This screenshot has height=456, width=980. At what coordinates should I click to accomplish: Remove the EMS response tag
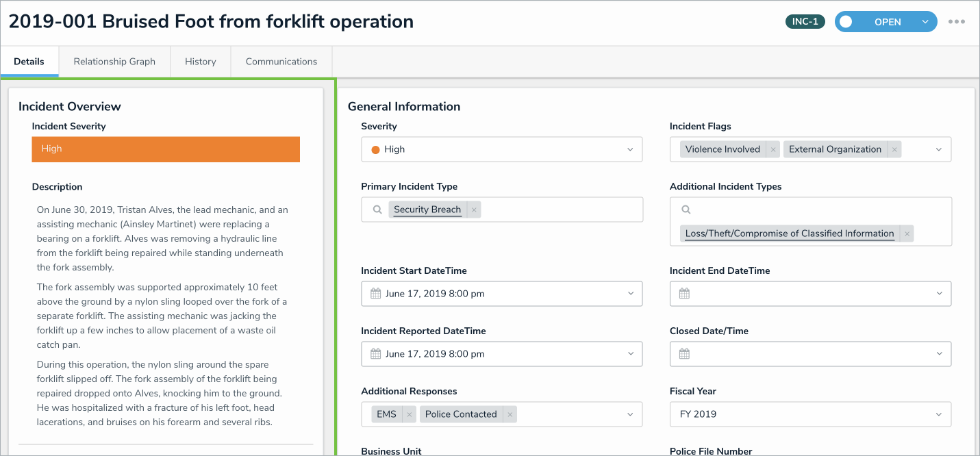(x=409, y=414)
